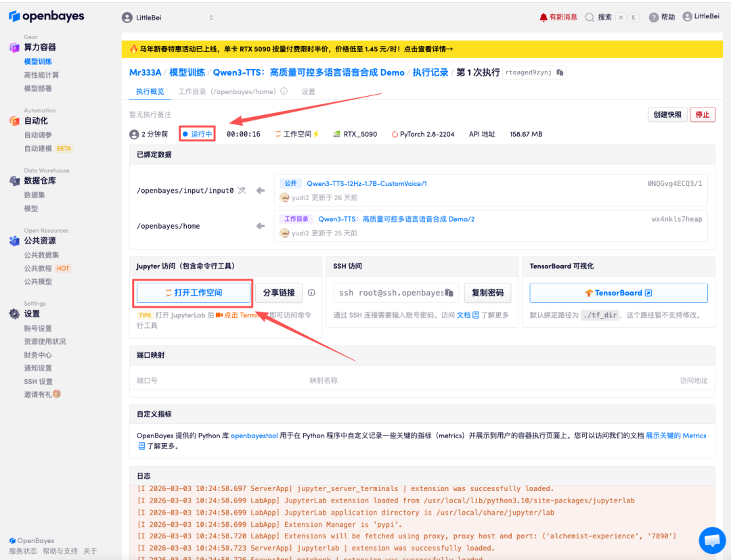Image resolution: width=731 pixels, height=560 pixels.
Task: Click the fire icon in promo banner
Action: click(133, 49)
